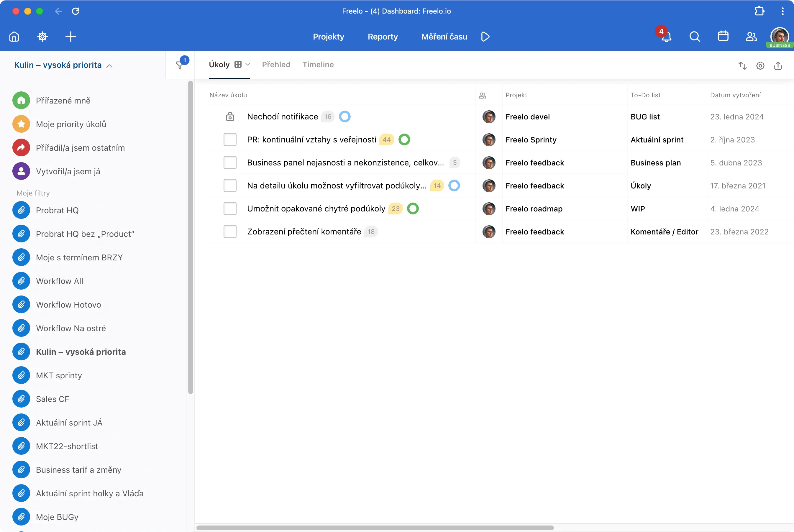
Task: Open Projekty in the top navigation
Action: (329, 37)
